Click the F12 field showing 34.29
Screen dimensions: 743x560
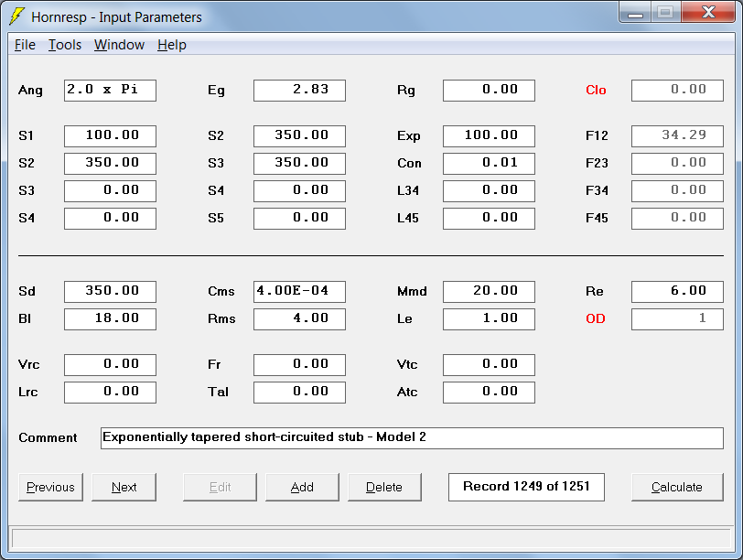click(677, 136)
